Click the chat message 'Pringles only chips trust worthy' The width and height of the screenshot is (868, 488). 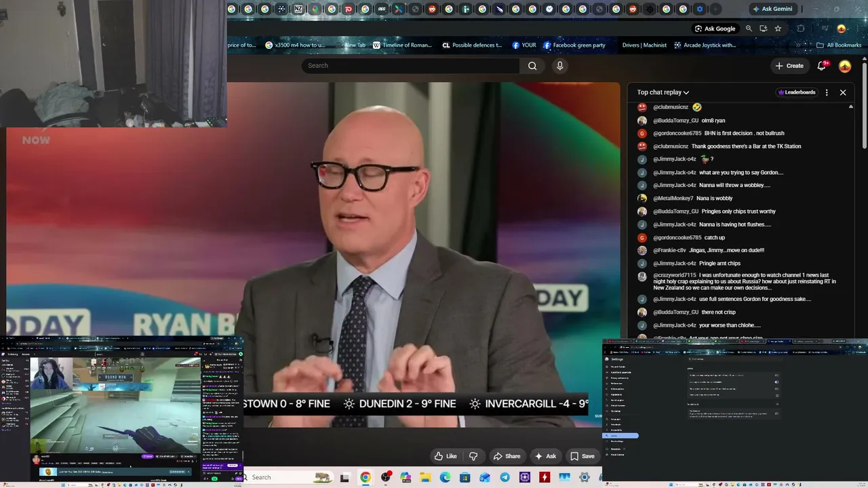click(738, 211)
